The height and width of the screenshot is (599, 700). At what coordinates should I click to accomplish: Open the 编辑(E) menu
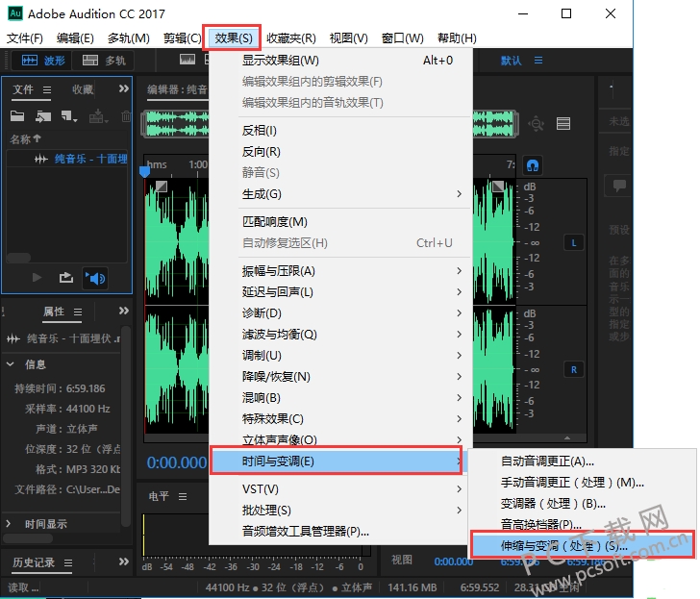click(x=75, y=38)
